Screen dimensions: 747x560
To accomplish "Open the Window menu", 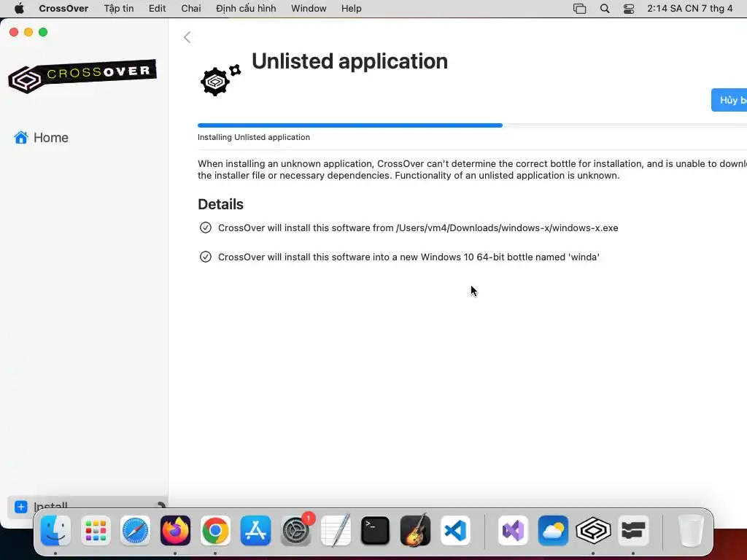I will 309,9.
